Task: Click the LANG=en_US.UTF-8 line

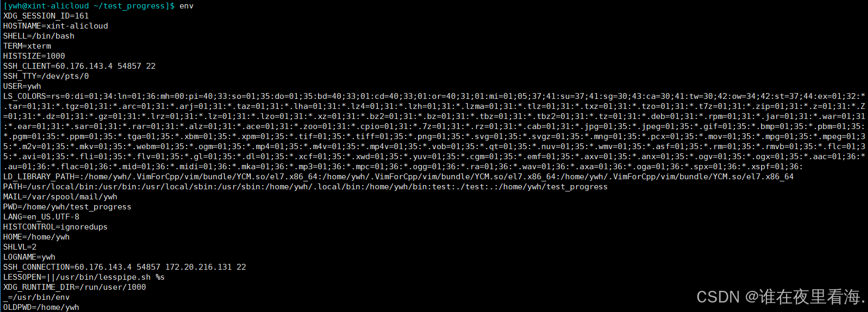Action: (41, 217)
